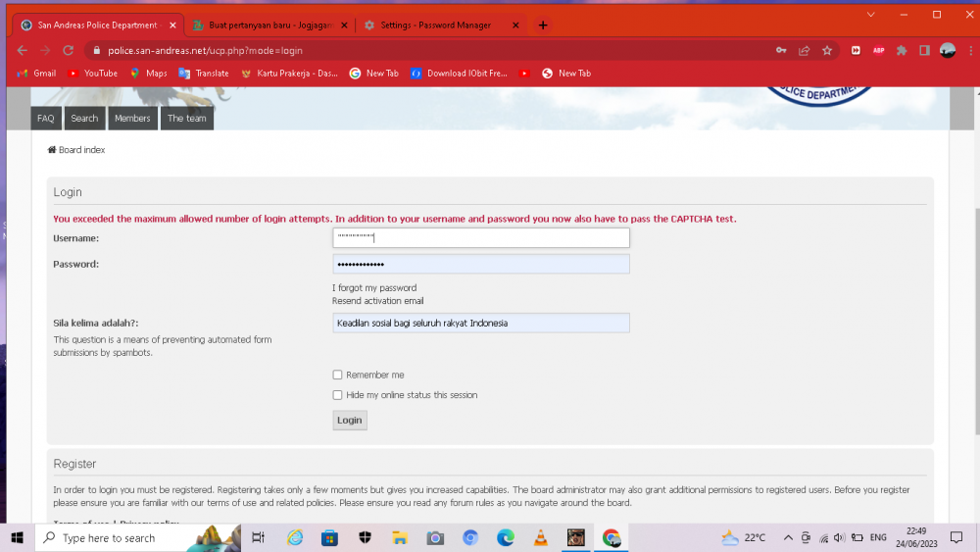This screenshot has height=552, width=980.
Task: Open YouTube bookmark
Action: 92,74
